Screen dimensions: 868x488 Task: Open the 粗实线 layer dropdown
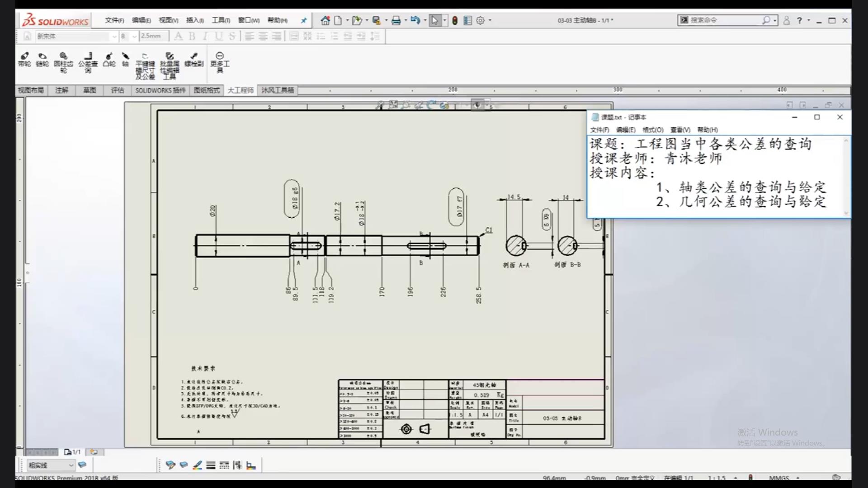pyautogui.click(x=51, y=465)
